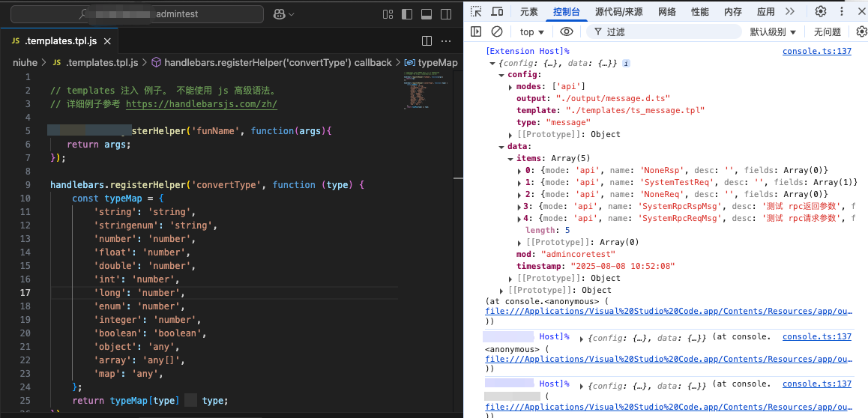Click the return args; code line
This screenshot has width=868, height=418.
99,145
